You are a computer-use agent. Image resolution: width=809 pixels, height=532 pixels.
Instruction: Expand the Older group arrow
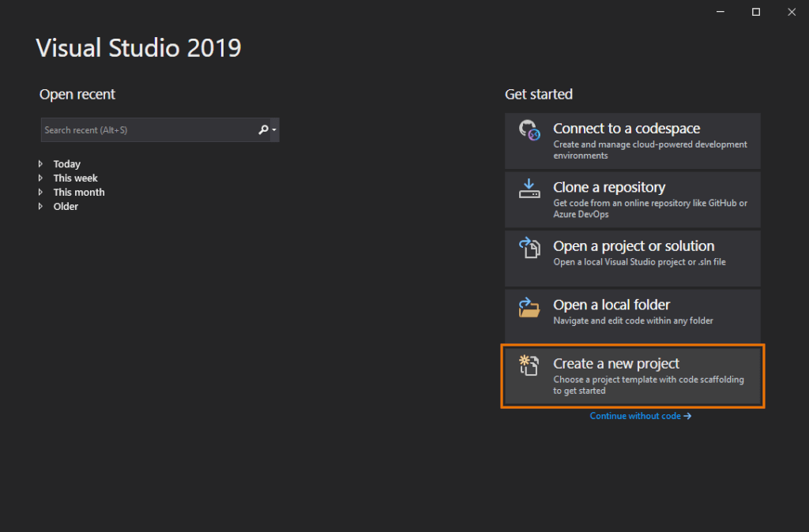[x=41, y=207]
